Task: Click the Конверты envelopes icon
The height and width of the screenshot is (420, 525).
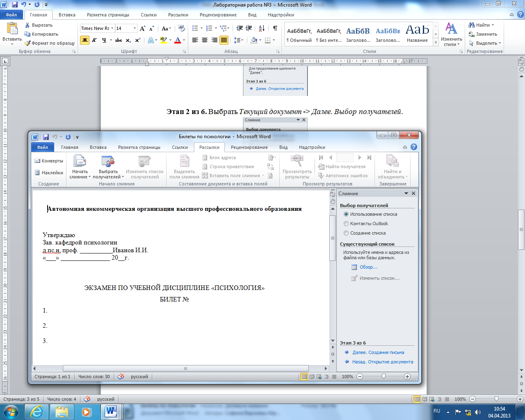Action: pos(37,161)
